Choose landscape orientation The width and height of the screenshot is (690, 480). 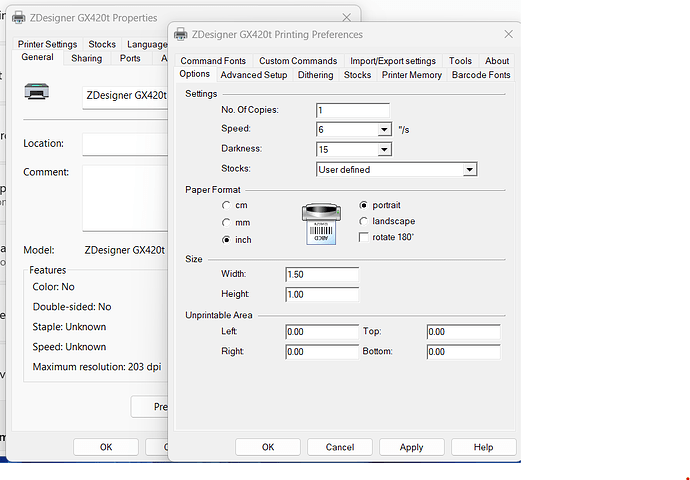pos(364,221)
